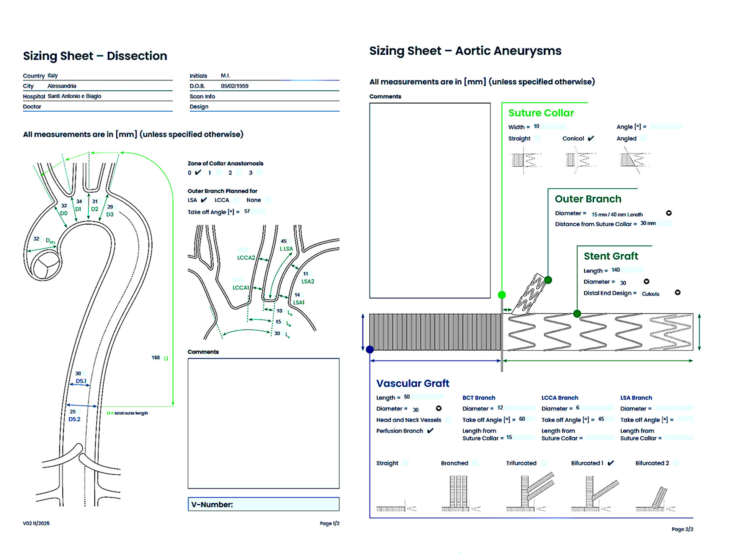
Task: Click the D5.1 value 30
Action: point(78,373)
